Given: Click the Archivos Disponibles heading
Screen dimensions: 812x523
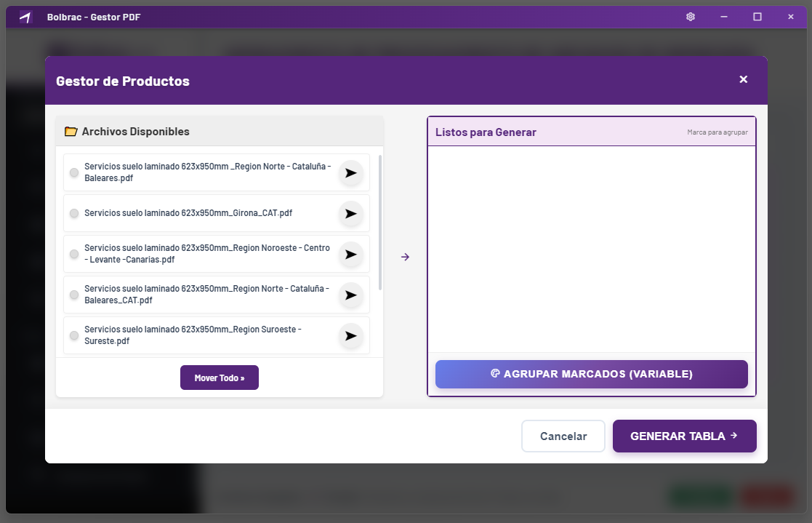Looking at the screenshot, I should pyautogui.click(x=136, y=132).
